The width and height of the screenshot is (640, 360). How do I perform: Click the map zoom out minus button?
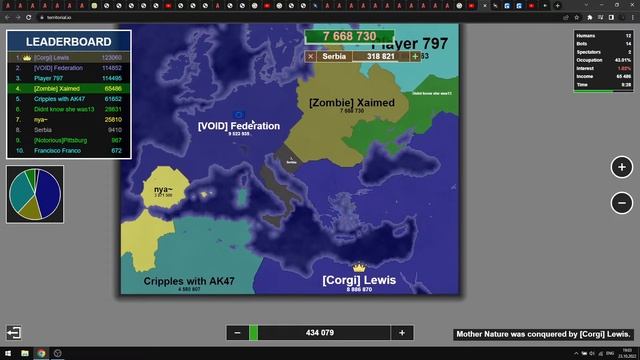point(622,203)
